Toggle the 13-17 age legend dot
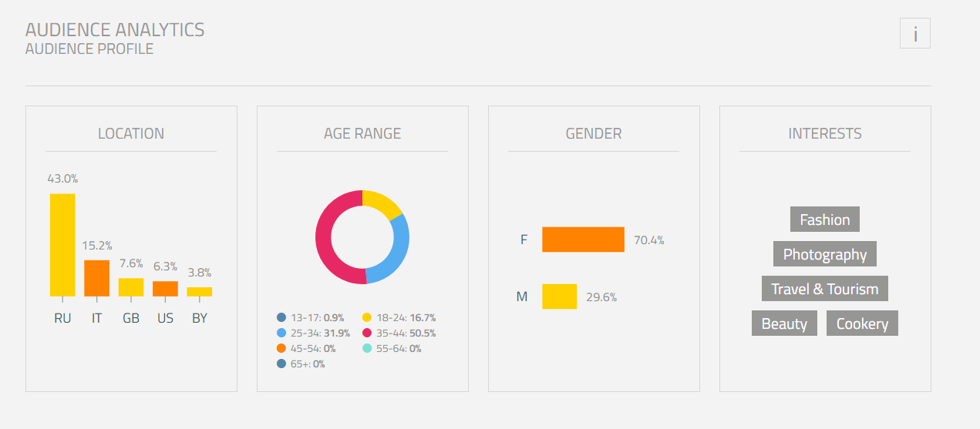 (281, 317)
